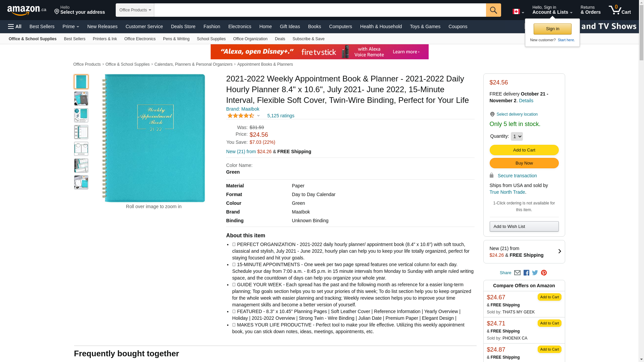Open the Canada flag language selector
Image resolution: width=644 pixels, height=362 pixels.
click(x=518, y=12)
